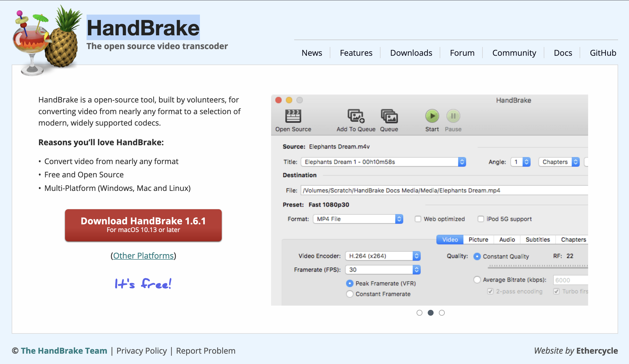Screen dimensions: 629x364
Task: Click the green Start play button
Action: point(432,116)
